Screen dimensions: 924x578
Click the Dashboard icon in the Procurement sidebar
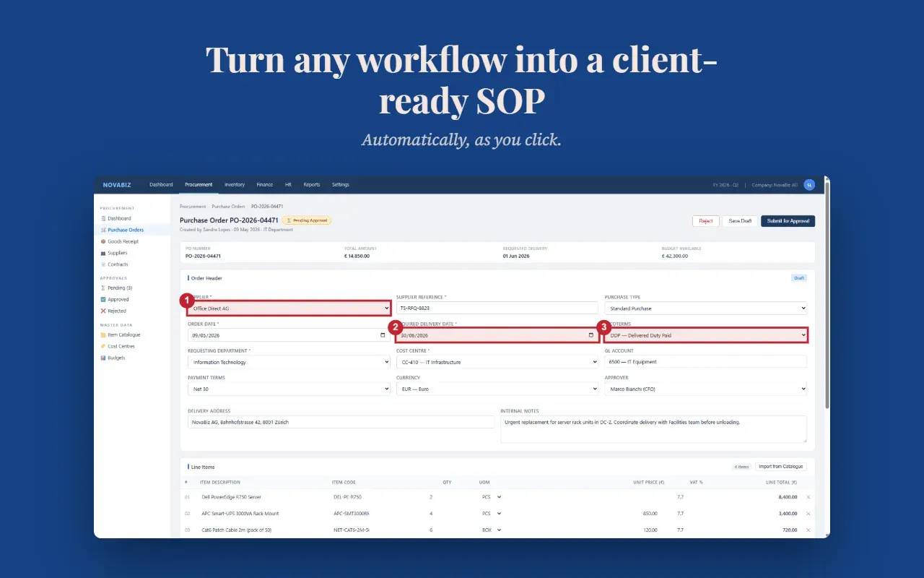pyautogui.click(x=103, y=218)
